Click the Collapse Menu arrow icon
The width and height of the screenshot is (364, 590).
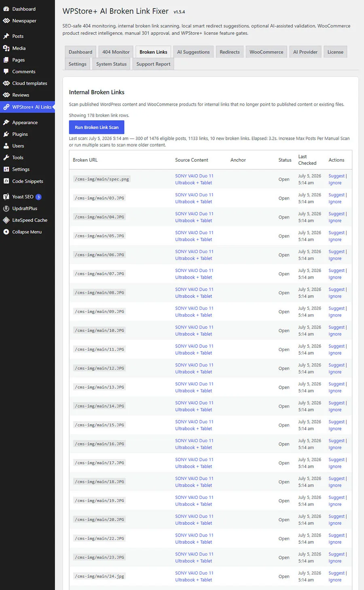(6, 232)
